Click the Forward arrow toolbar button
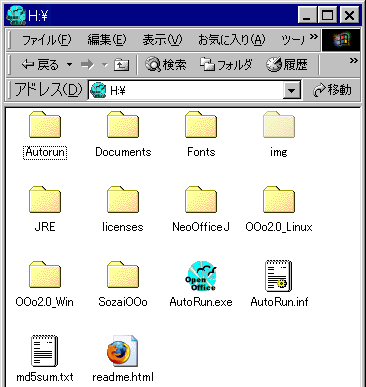 click(x=88, y=64)
